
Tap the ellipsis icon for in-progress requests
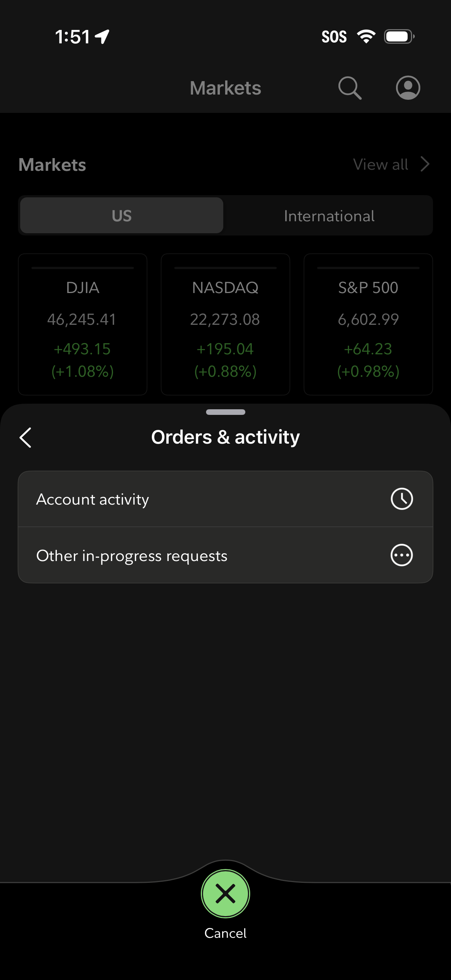click(402, 555)
